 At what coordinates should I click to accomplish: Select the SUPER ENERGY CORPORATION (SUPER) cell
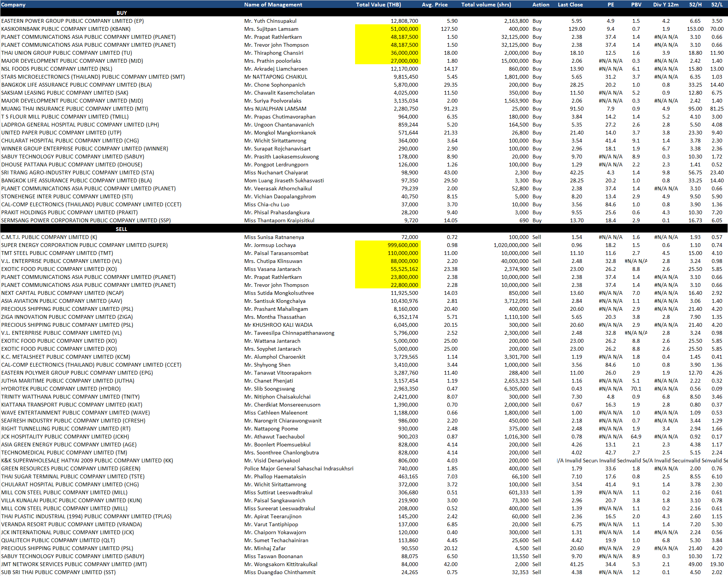84,245
